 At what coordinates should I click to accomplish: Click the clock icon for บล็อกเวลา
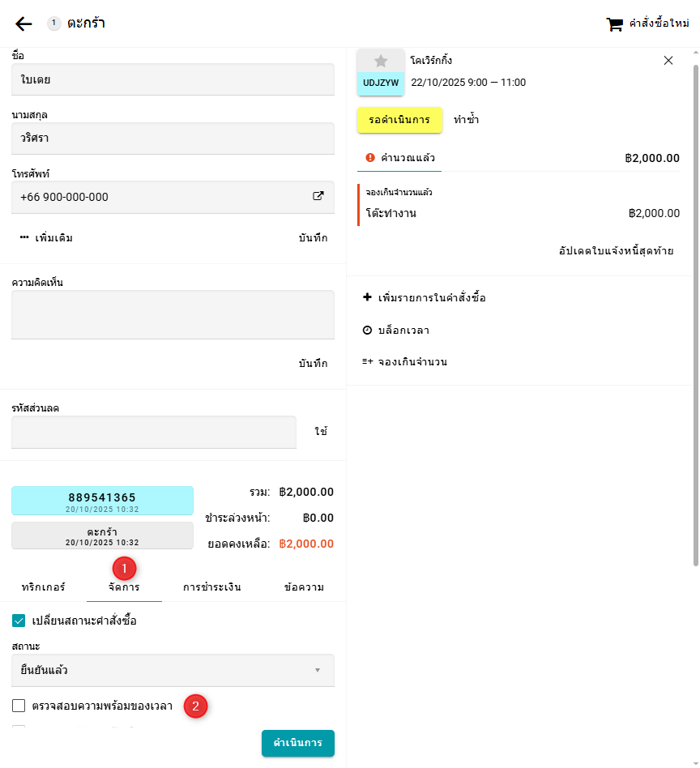pos(367,331)
